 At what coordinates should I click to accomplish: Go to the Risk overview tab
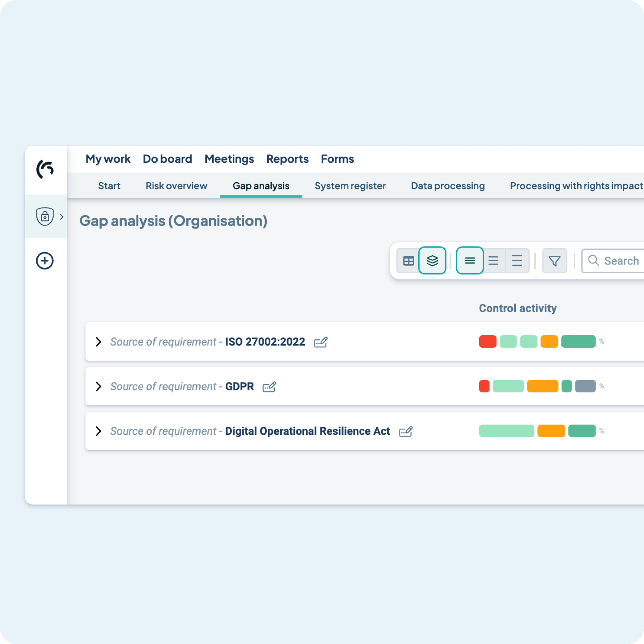coord(176,186)
